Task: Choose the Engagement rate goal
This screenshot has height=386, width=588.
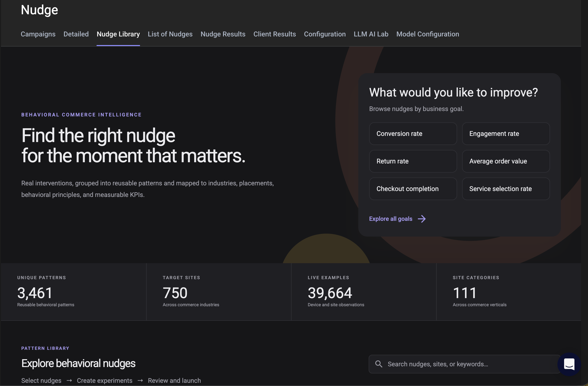Action: pos(506,134)
